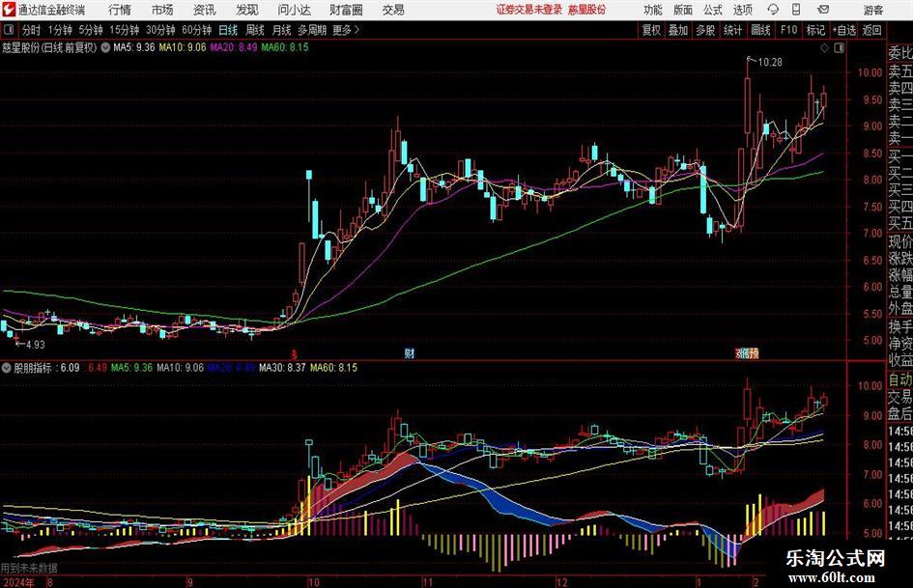Open the 资讯 menu
This screenshot has height=588, width=913.
point(205,10)
